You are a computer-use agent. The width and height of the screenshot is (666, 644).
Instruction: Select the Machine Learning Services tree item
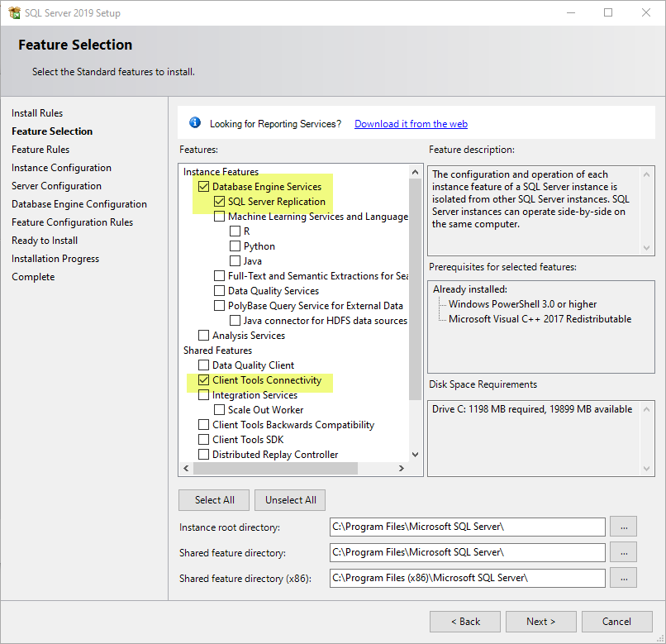click(x=317, y=217)
